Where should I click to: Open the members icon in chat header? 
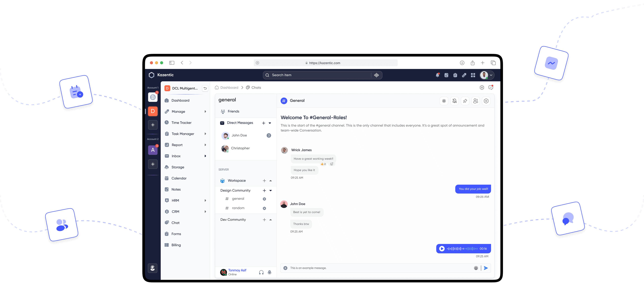tap(475, 101)
